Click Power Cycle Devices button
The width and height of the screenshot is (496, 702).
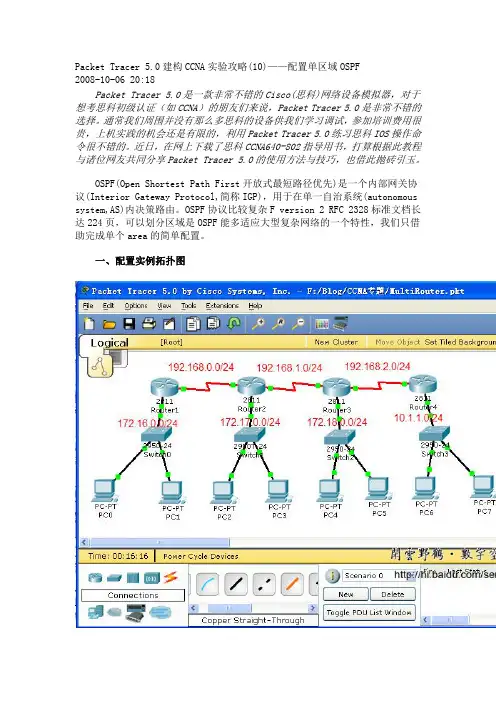pyautogui.click(x=201, y=556)
